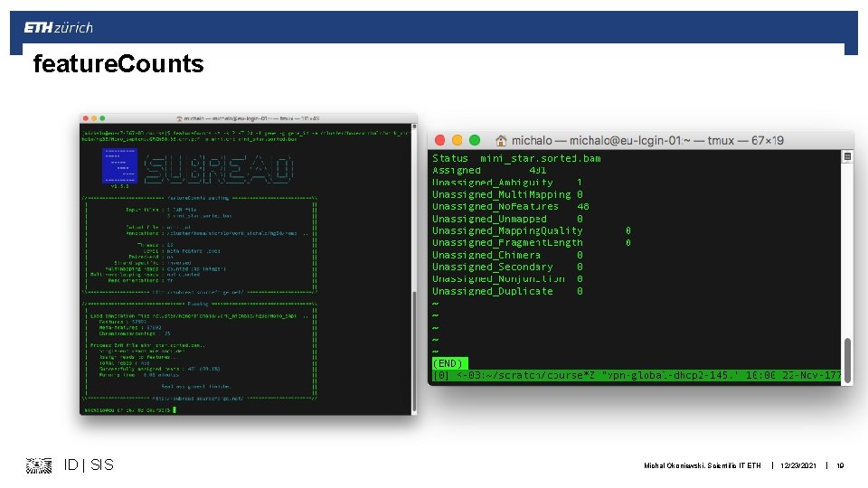868x488 pixels.
Task: Click the blue Subread logo square
Action: [119, 164]
